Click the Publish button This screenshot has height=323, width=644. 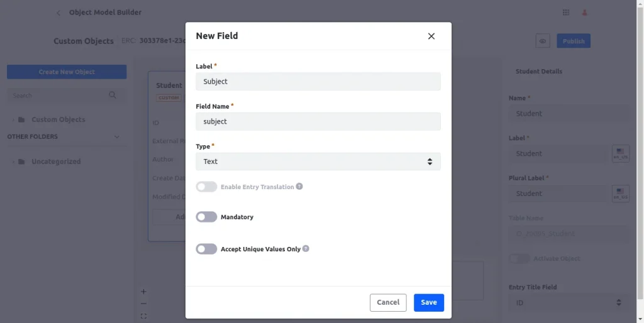pos(574,41)
